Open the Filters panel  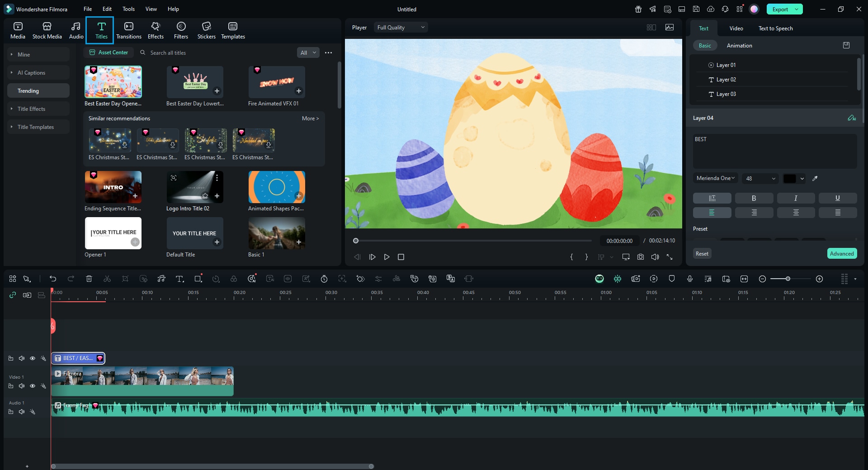click(181, 30)
